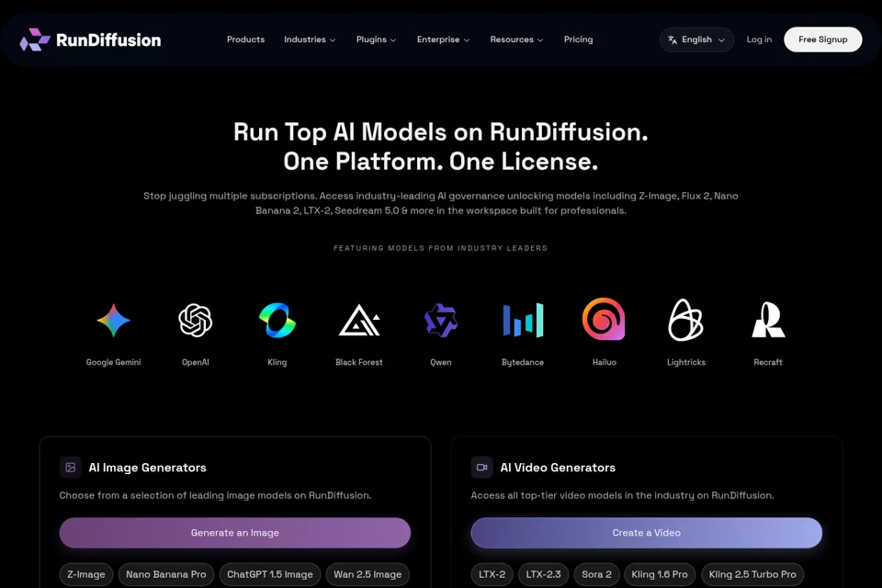Click the Bytedance bars logo
This screenshot has height=588, width=882.
(x=523, y=320)
